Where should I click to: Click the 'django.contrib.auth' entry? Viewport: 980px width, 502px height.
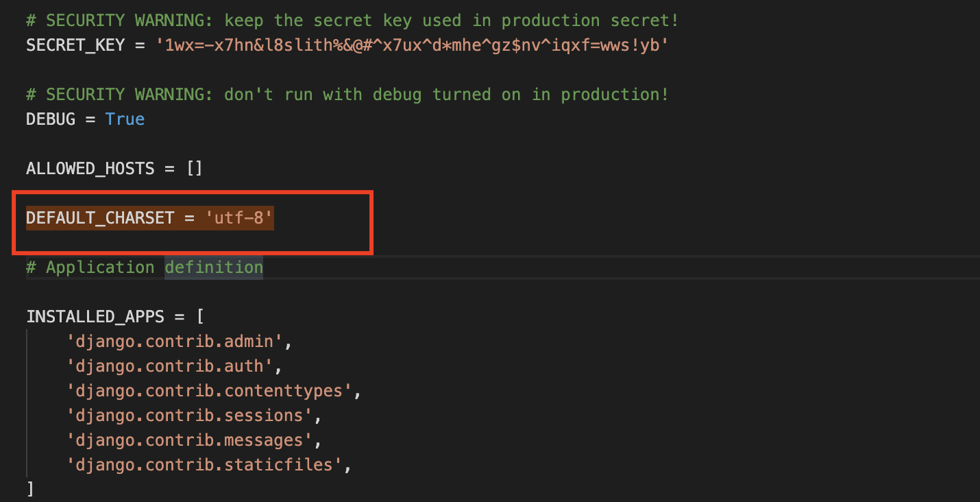pyautogui.click(x=170, y=366)
